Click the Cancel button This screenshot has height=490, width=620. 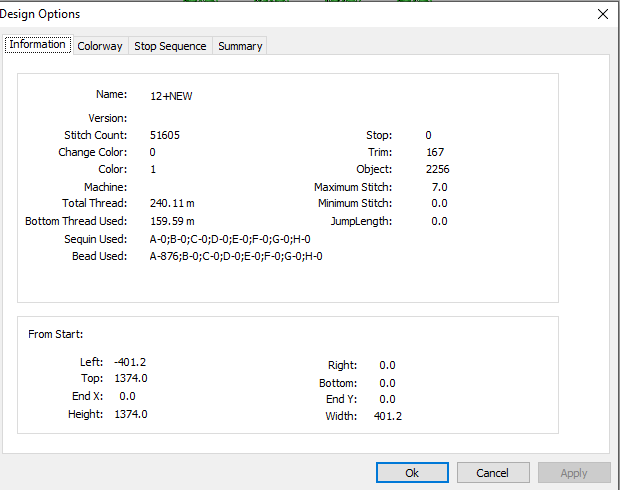[x=493, y=473]
